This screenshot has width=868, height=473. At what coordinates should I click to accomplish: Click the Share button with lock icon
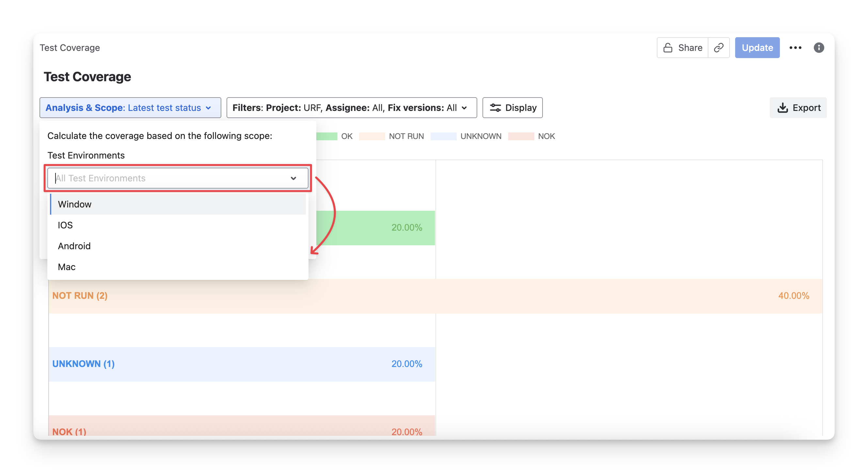(x=683, y=48)
